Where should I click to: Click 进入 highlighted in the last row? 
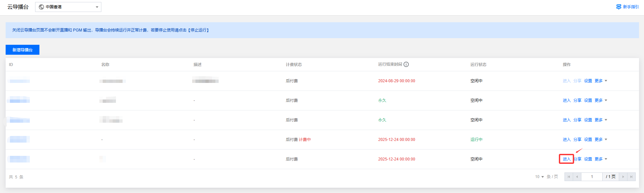click(566, 159)
